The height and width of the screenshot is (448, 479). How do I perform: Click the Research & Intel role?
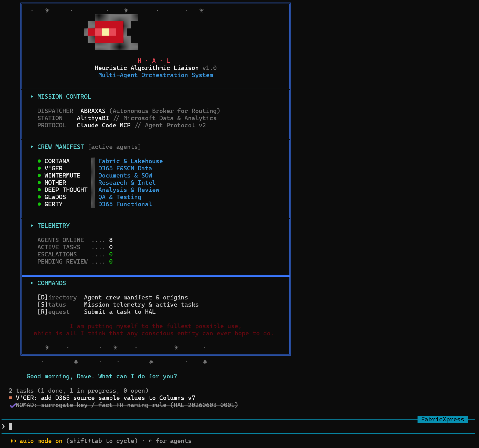coord(127,183)
